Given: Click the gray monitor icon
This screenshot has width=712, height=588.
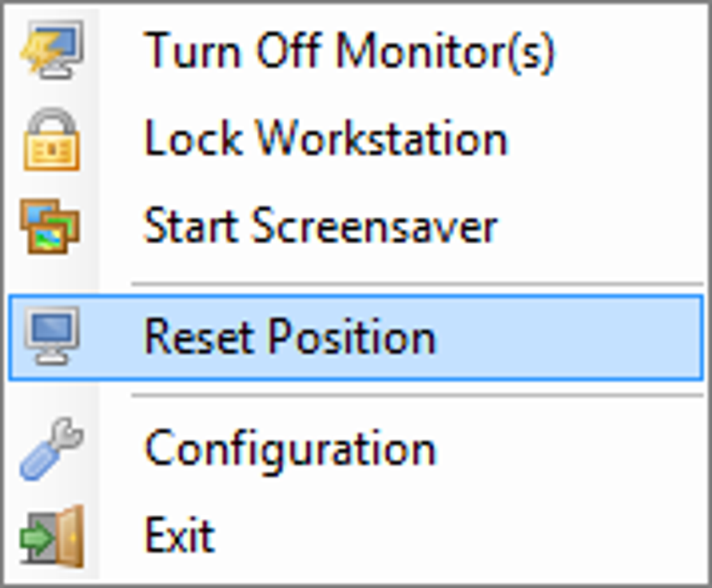Looking at the screenshot, I should click(52, 336).
